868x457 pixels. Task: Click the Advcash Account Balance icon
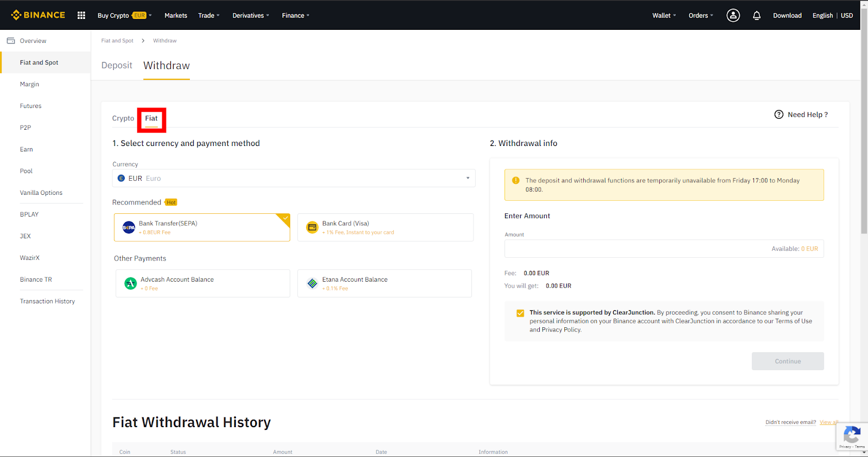point(131,283)
